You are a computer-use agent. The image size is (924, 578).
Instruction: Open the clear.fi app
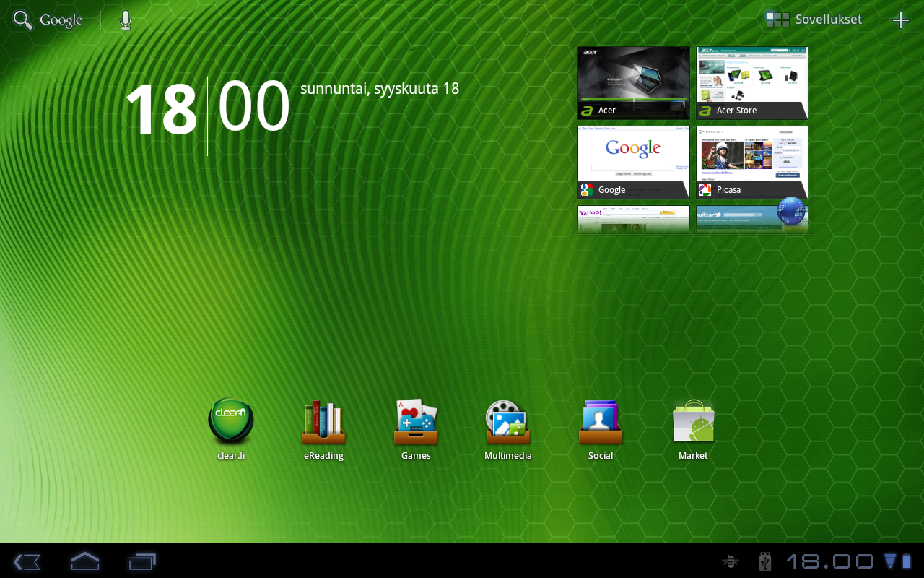[x=231, y=429]
